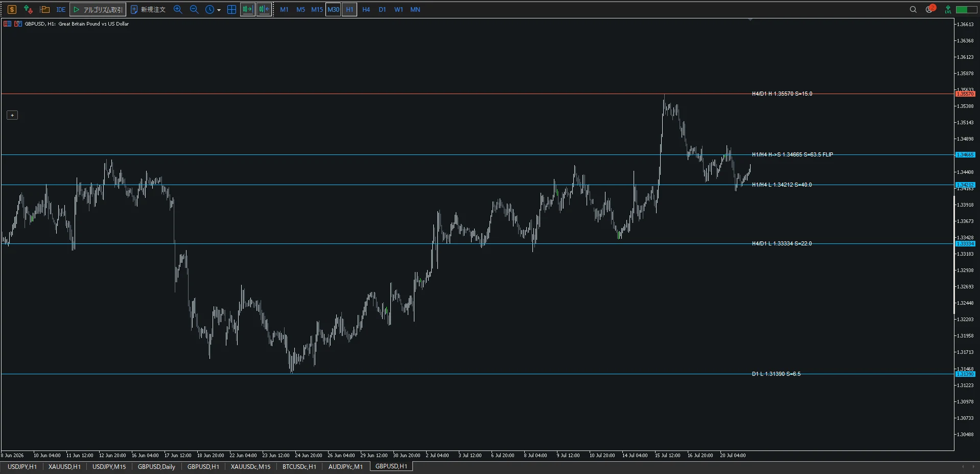Select the H4/D1 H 1.35570 level label
This screenshot has height=474, width=980.
(x=782, y=94)
